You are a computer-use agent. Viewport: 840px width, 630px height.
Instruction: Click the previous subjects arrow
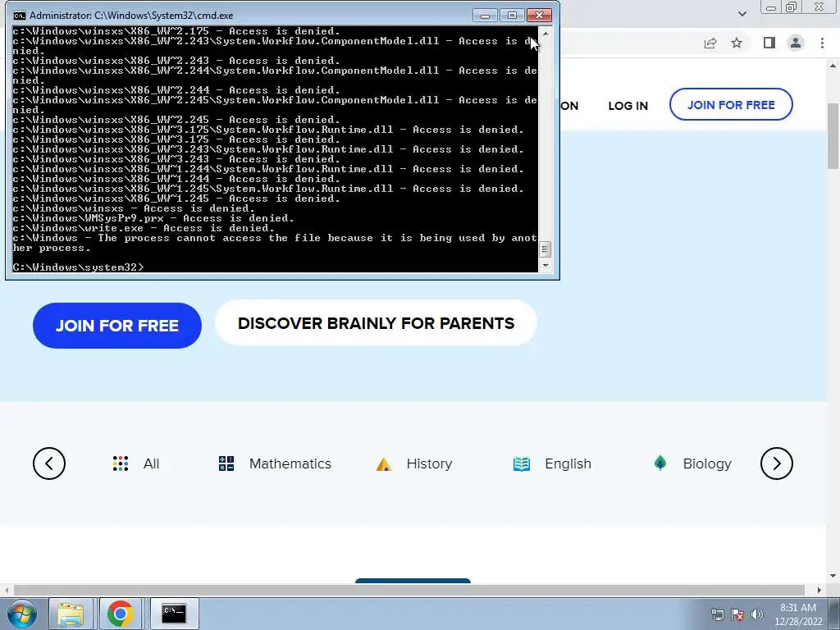(49, 463)
